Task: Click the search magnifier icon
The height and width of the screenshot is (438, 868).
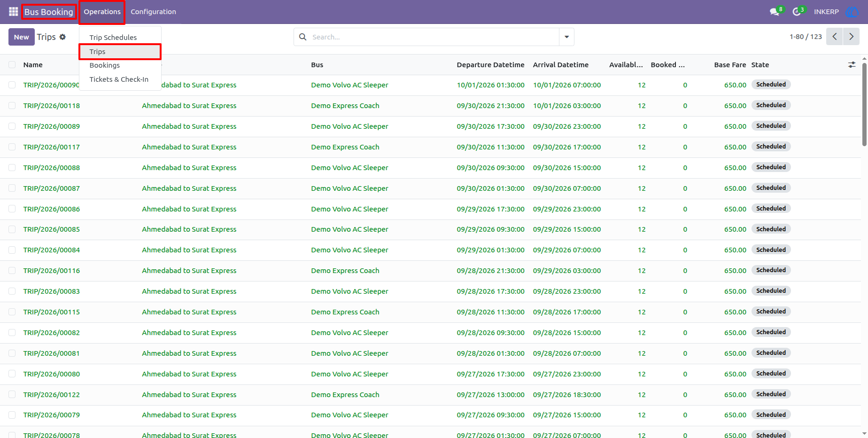Action: (303, 37)
